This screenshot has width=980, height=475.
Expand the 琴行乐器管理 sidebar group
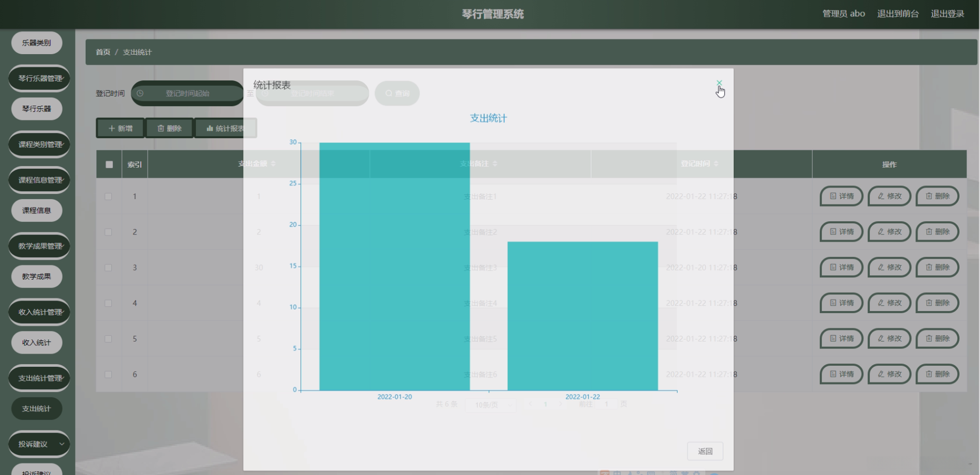click(x=39, y=78)
